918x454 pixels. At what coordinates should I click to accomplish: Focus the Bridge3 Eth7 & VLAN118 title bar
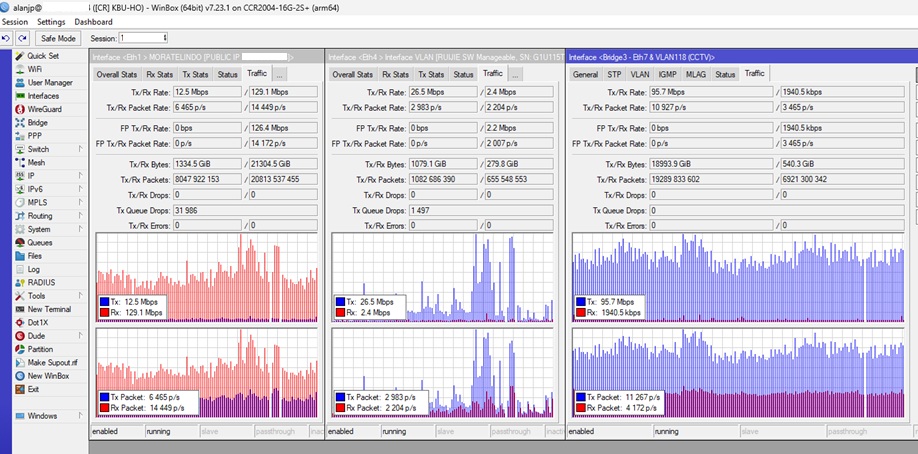point(741,57)
